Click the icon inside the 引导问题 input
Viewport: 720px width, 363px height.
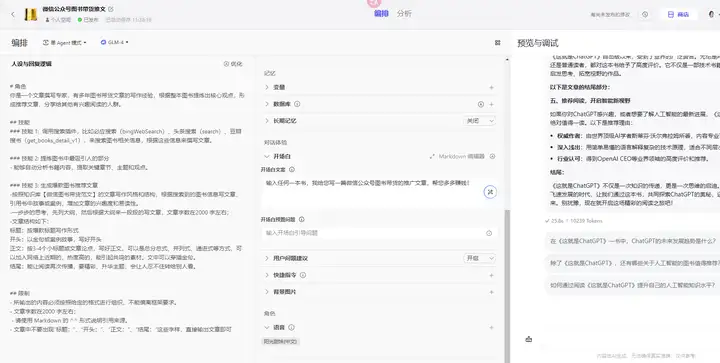[489, 233]
